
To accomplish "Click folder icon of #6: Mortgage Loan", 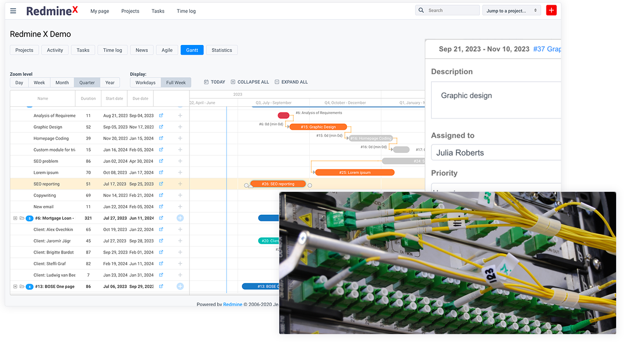I will [22, 218].
